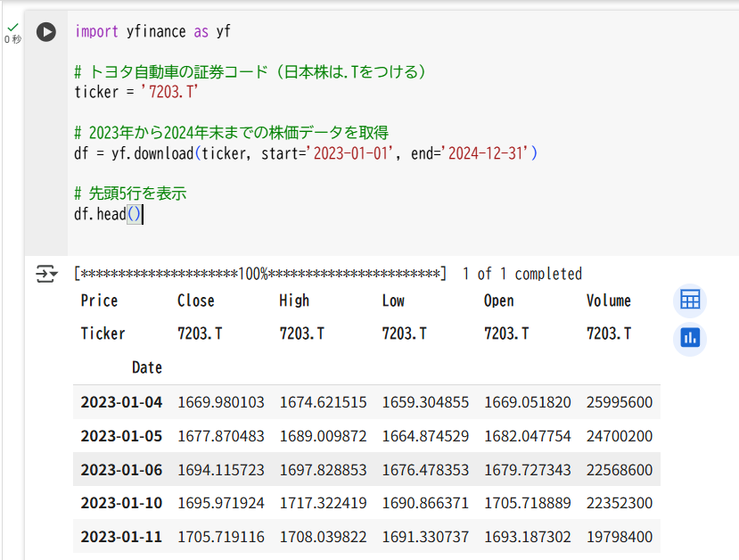Click the Low column header

coord(393,301)
